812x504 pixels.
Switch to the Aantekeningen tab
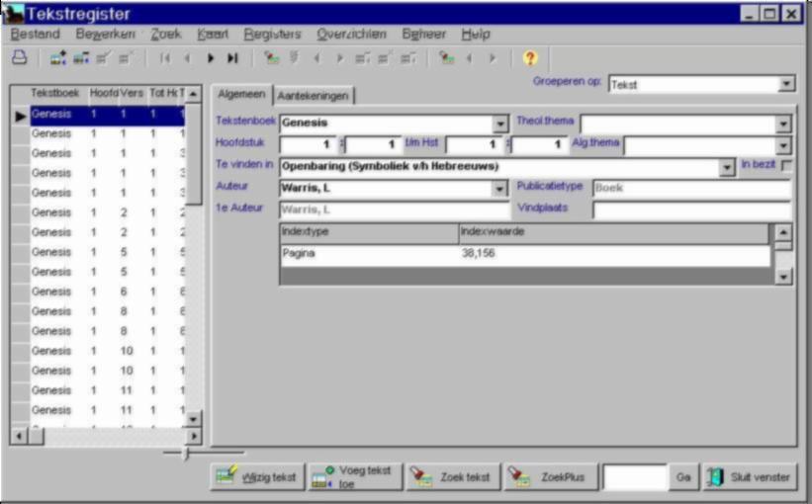point(314,95)
